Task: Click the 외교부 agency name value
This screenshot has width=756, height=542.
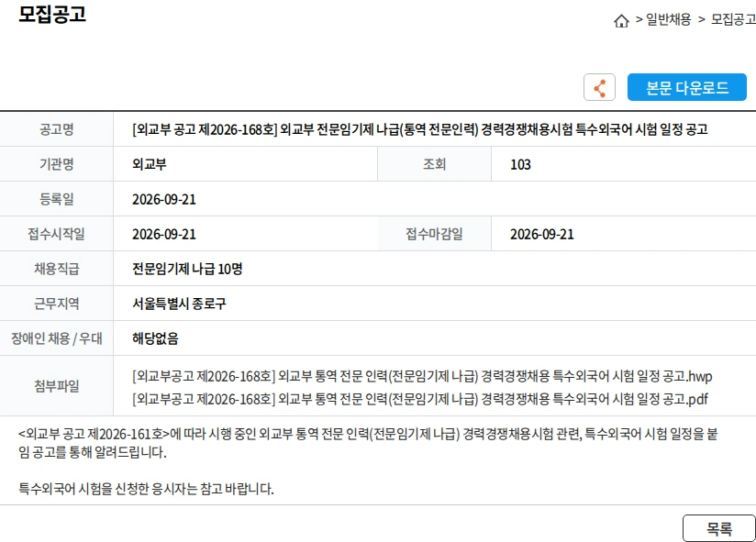Action: [x=150, y=164]
